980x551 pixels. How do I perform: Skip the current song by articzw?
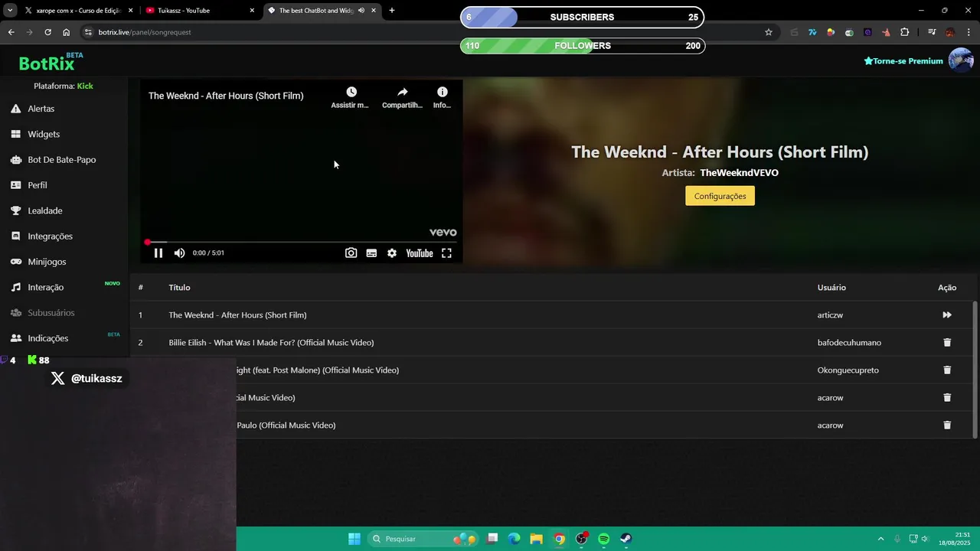947,315
